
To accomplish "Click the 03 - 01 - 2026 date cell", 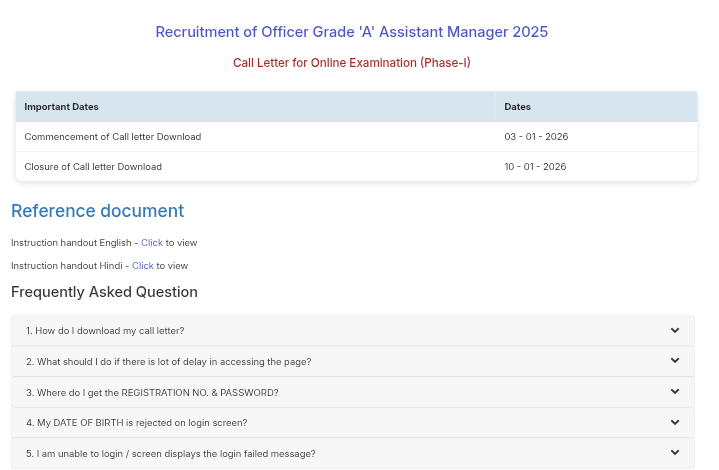I will coord(536,136).
